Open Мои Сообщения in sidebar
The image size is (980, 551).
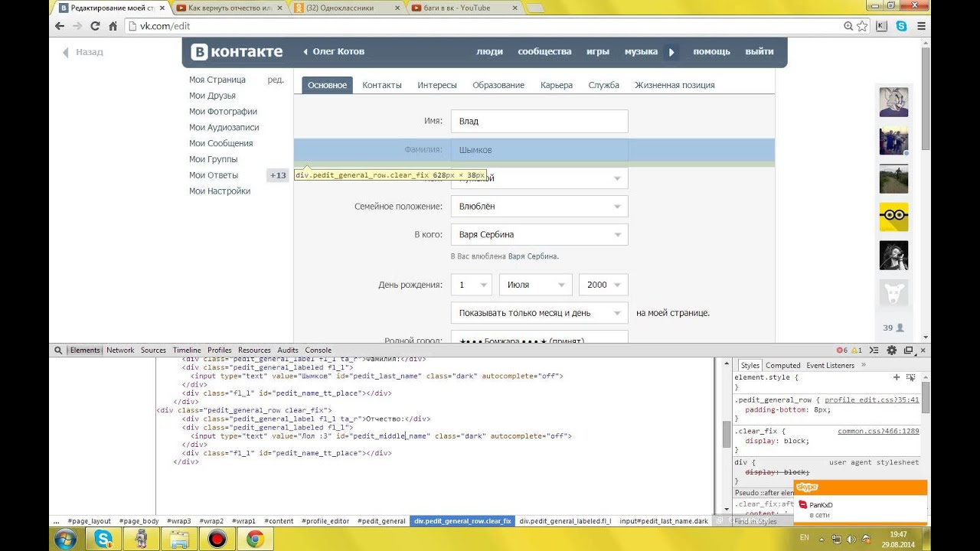coord(220,143)
